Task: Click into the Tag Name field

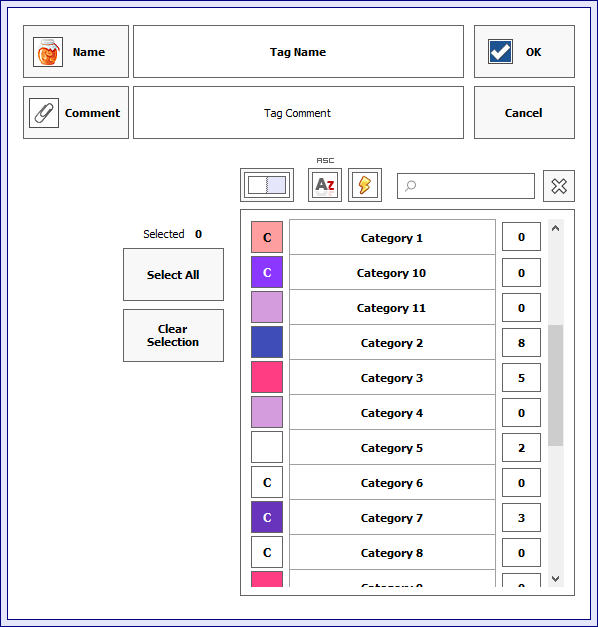Action: 298,52
